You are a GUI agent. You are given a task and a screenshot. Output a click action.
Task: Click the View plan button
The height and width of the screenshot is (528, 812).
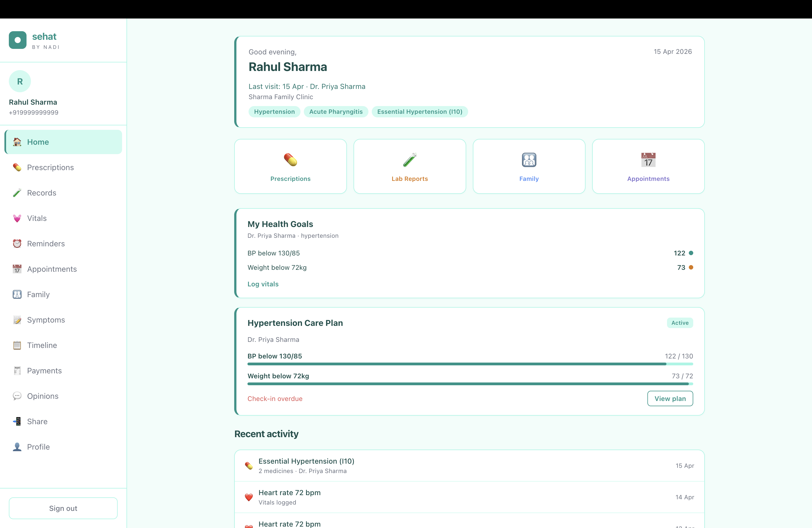pyautogui.click(x=670, y=398)
